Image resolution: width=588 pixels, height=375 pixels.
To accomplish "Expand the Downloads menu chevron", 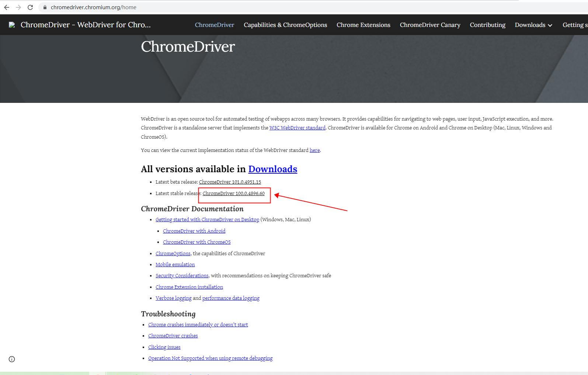I will coord(550,25).
